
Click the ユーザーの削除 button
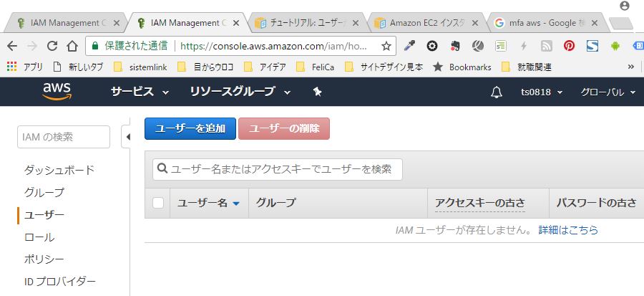click(284, 129)
